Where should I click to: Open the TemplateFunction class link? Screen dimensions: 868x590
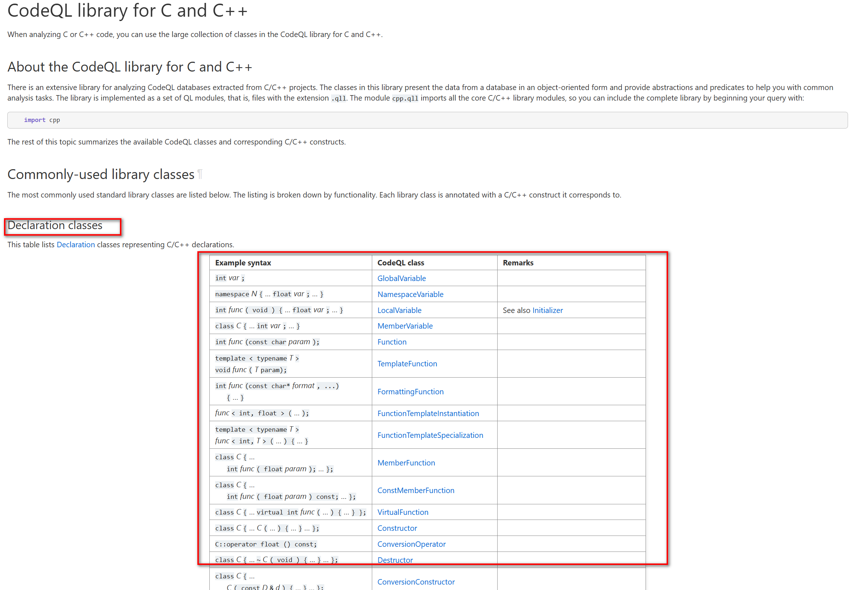407,363
